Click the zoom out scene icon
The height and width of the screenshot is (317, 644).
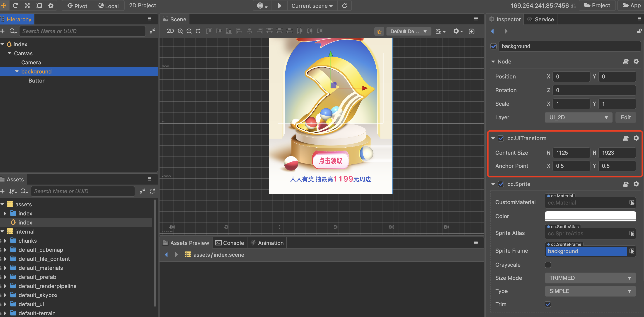tap(189, 31)
